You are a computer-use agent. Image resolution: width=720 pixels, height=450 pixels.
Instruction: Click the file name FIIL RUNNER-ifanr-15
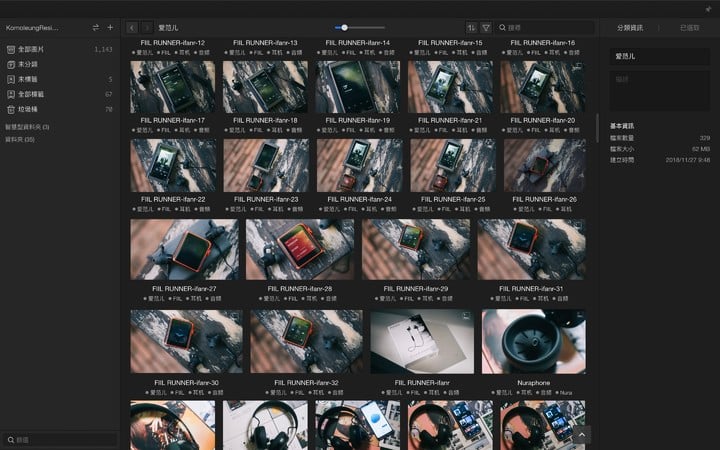click(x=450, y=43)
